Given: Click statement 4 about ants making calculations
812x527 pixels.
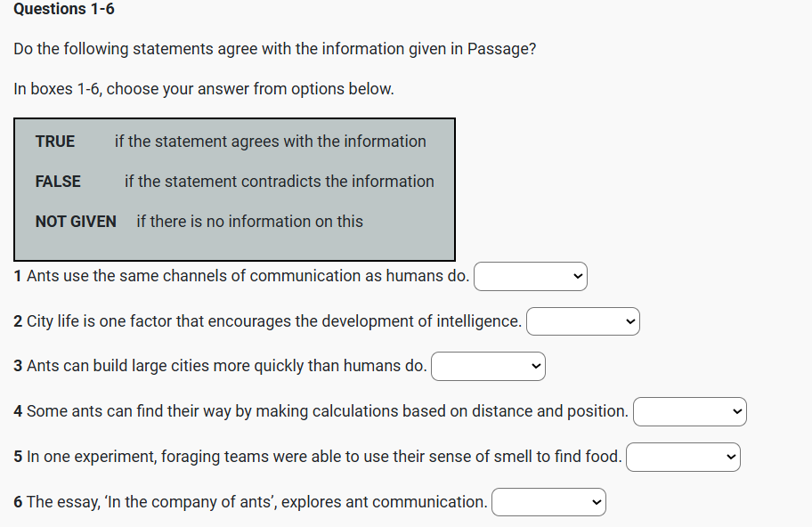Looking at the screenshot, I should [321, 412].
